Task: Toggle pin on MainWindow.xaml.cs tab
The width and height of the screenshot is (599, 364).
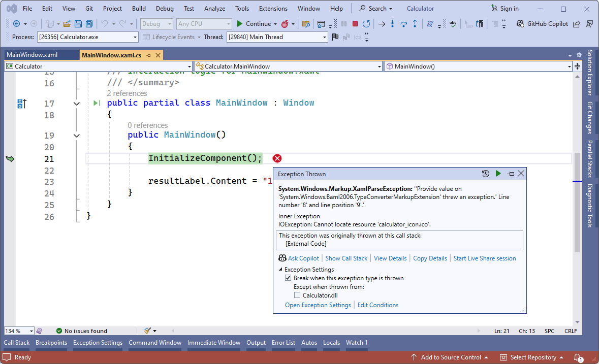Action: pyautogui.click(x=148, y=55)
